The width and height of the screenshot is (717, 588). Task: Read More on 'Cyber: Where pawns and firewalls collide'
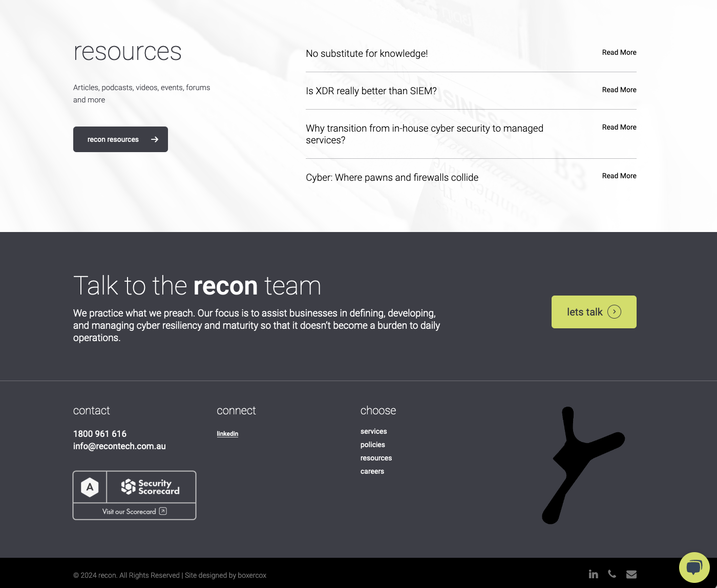619,176
